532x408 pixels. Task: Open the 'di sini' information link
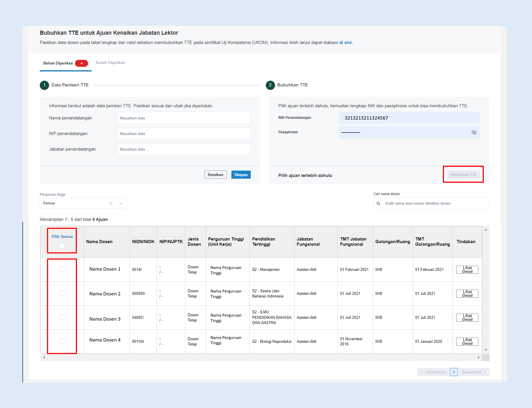click(346, 42)
